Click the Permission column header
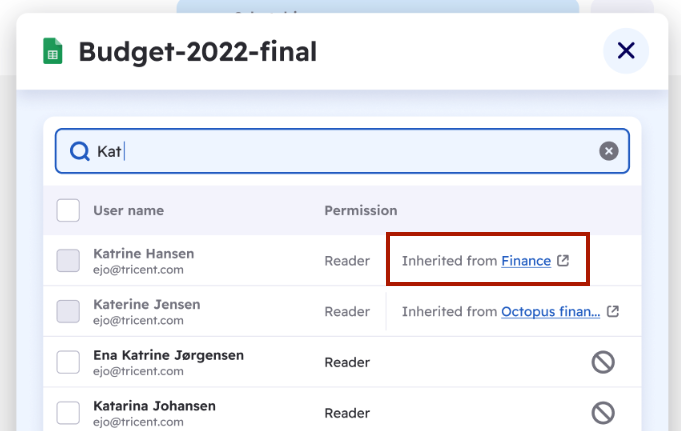 [361, 210]
